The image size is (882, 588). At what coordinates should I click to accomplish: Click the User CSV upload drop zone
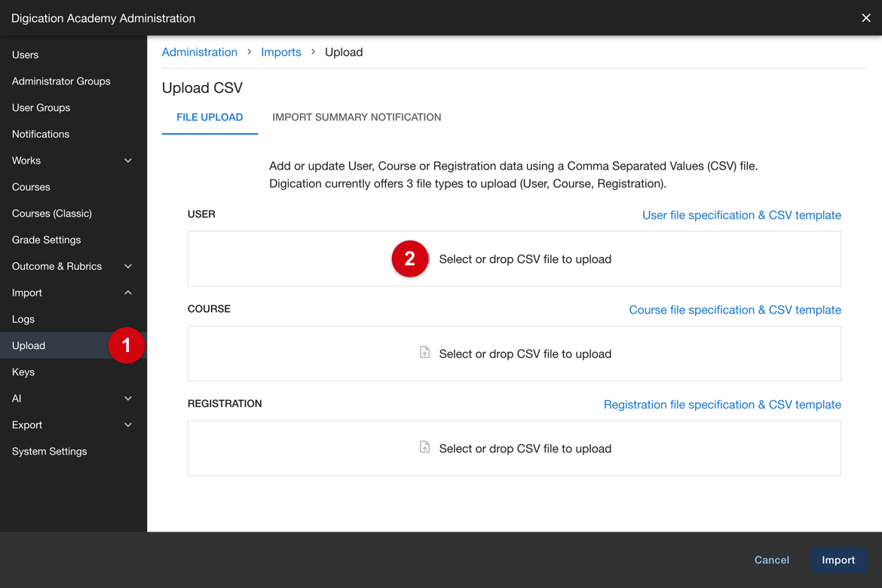coord(514,259)
